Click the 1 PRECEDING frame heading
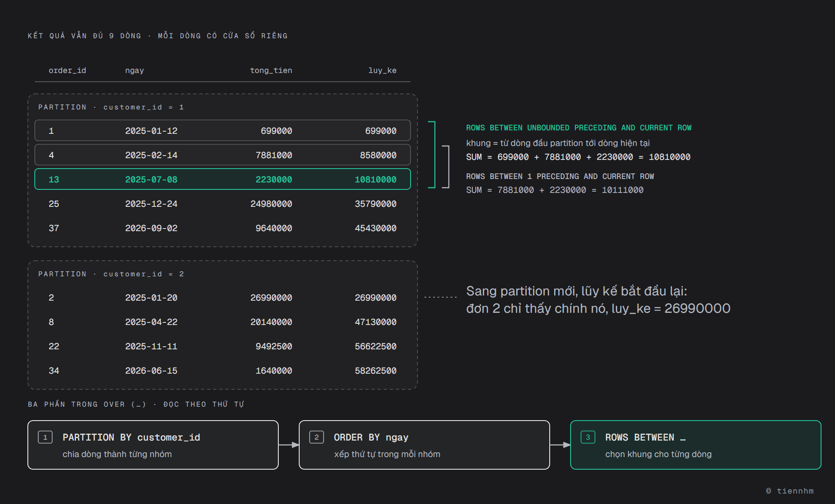The image size is (835, 504). [x=560, y=176]
